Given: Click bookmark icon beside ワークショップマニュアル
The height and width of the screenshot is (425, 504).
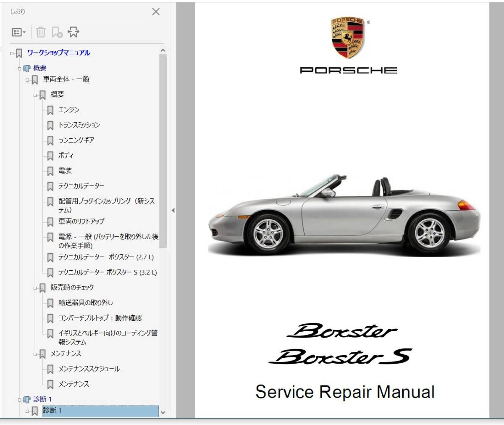Looking at the screenshot, I should [19, 53].
